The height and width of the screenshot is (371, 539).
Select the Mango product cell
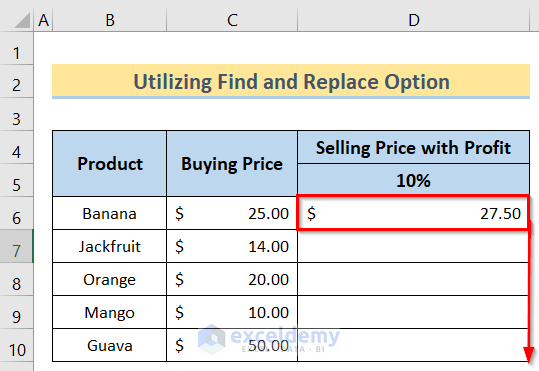pyautogui.click(x=110, y=313)
